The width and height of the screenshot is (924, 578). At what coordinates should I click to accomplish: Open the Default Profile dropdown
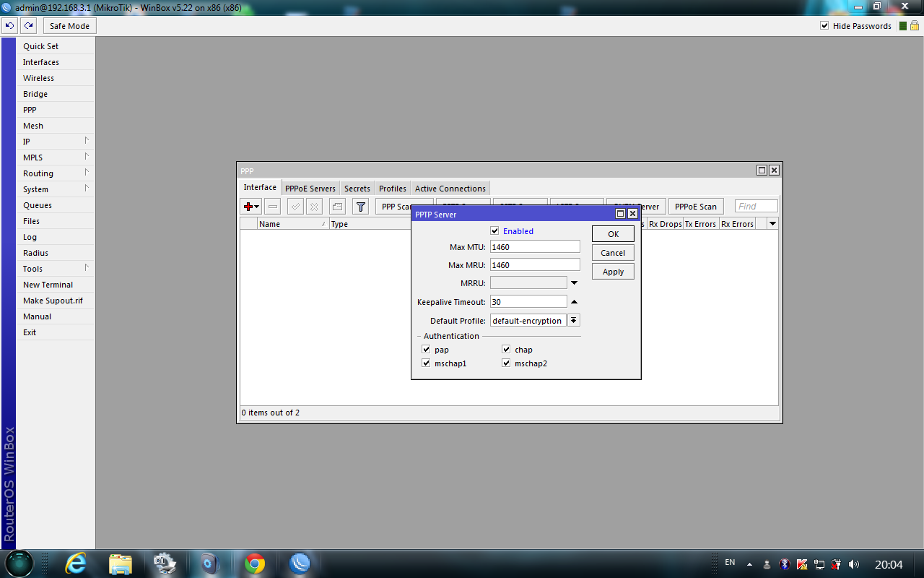[574, 320]
